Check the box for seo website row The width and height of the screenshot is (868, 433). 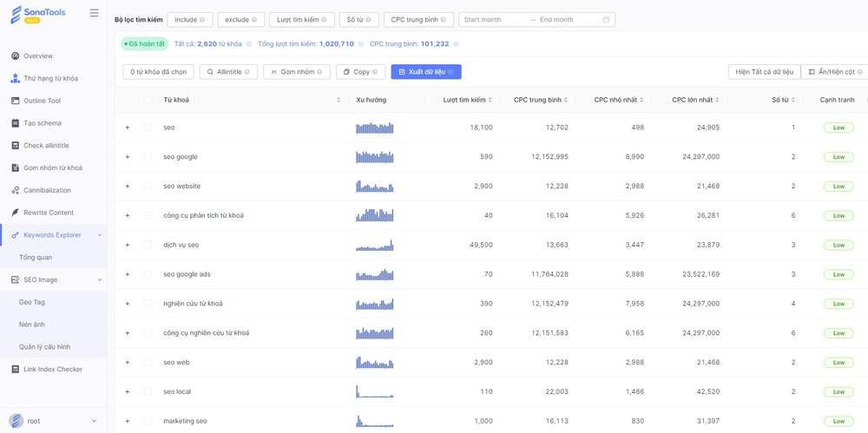click(x=148, y=186)
